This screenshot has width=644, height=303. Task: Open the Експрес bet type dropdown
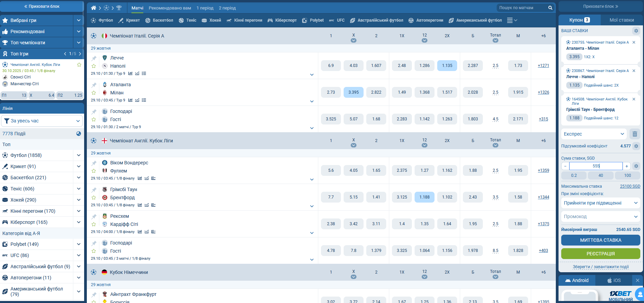[x=594, y=134]
